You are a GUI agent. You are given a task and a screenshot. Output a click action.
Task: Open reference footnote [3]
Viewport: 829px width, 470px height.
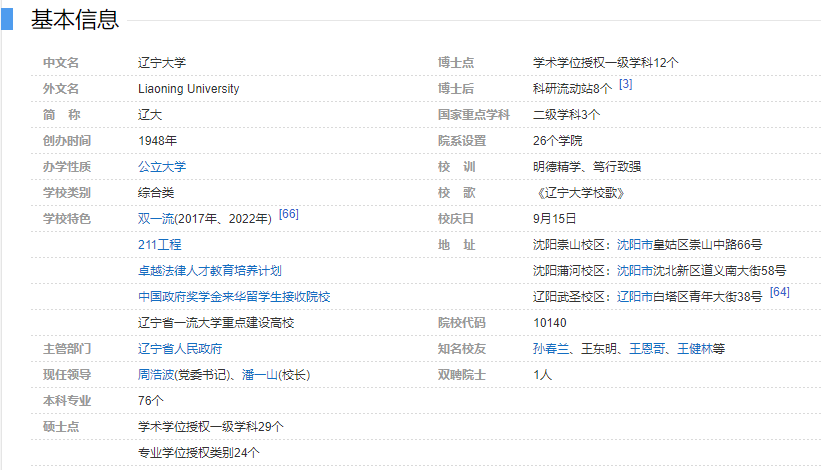(625, 84)
